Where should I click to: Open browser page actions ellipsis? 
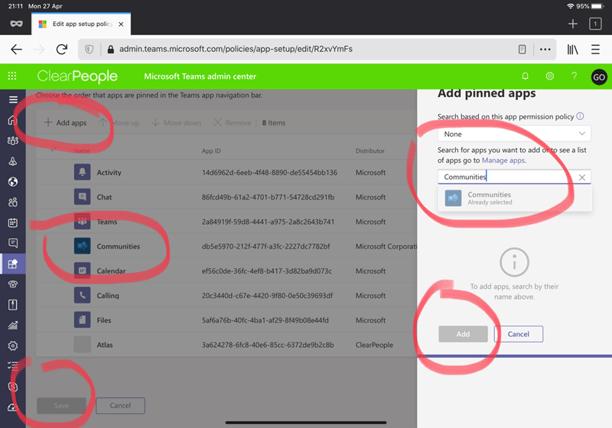545,49
